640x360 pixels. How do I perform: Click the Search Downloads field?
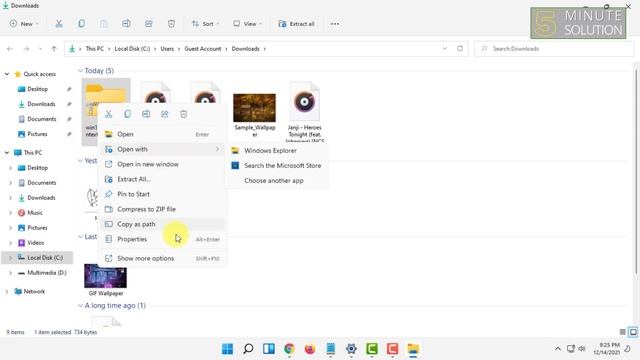[554, 49]
